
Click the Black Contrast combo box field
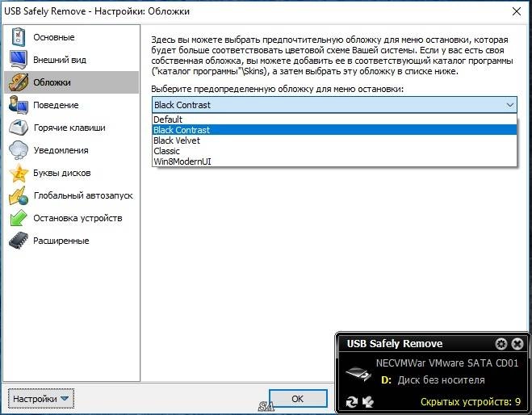pos(334,105)
